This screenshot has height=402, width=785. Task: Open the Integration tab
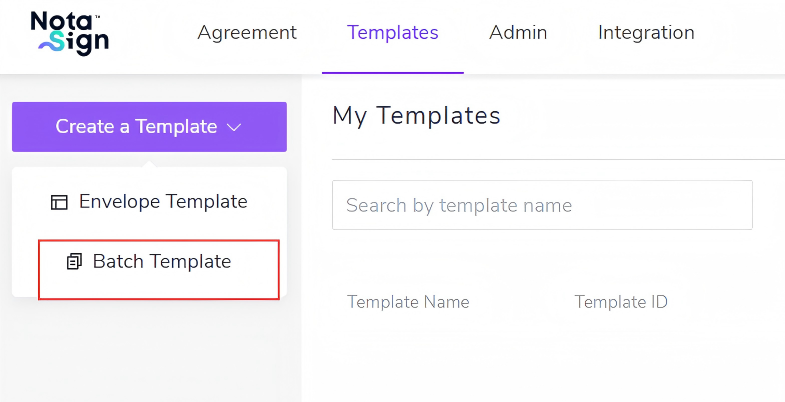[x=646, y=33]
